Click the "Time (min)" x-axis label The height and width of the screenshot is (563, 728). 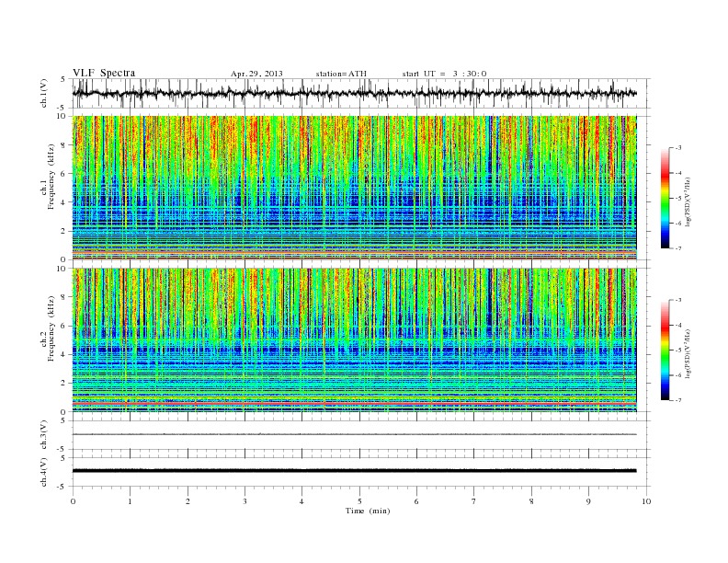[368, 511]
